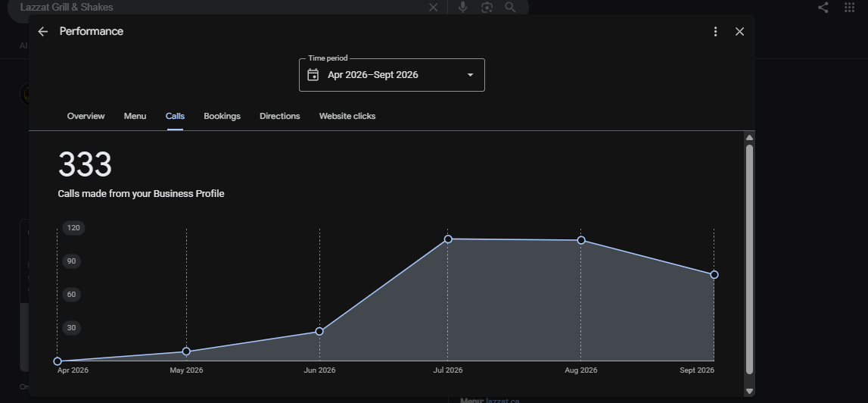Screen dimensions: 868x403
Task: Go back with the Performance arrow
Action: 42,32
